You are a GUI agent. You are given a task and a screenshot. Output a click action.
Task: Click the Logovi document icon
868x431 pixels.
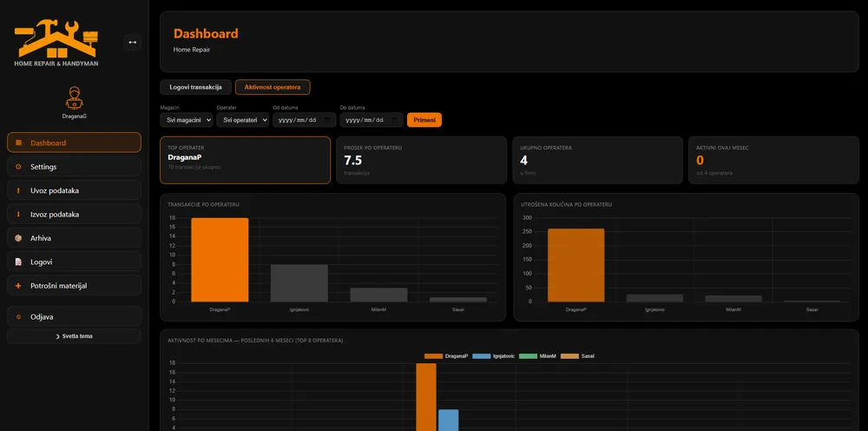point(18,262)
